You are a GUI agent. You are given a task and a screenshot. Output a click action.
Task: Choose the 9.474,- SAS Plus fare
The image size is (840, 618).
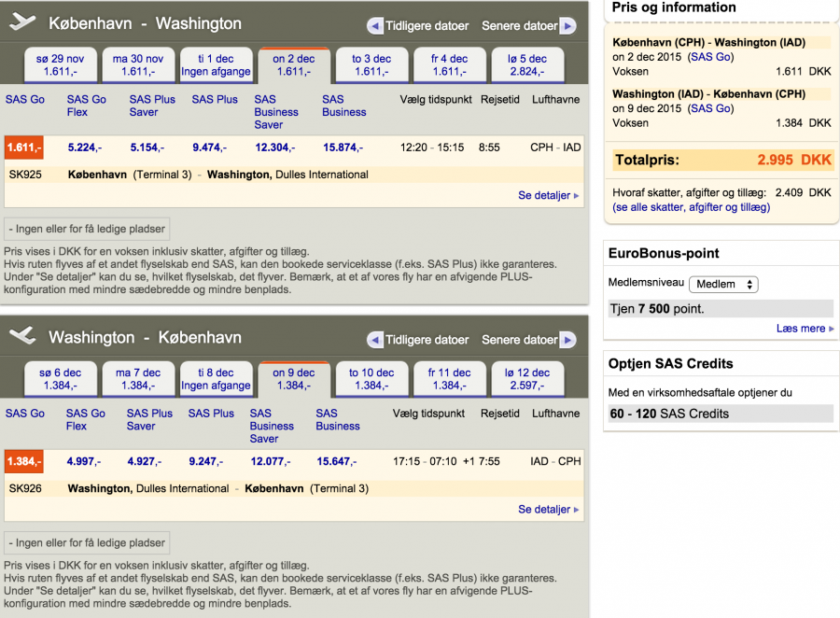(x=209, y=147)
